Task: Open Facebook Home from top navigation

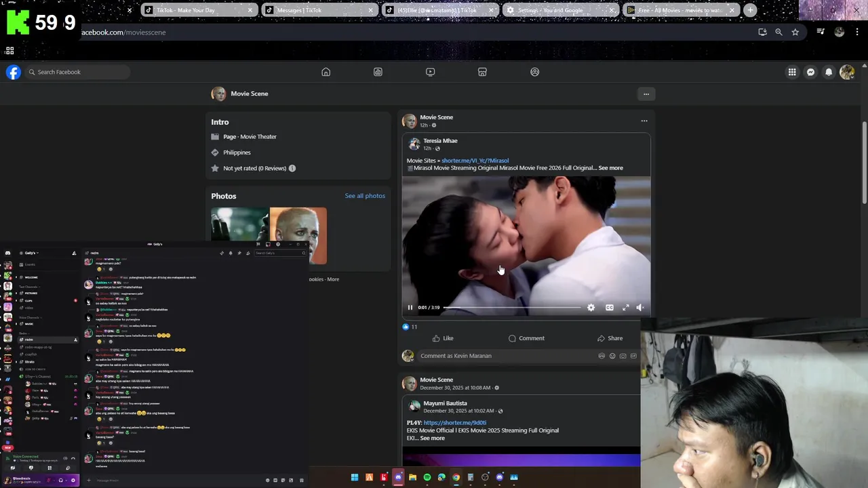Action: pyautogui.click(x=325, y=72)
